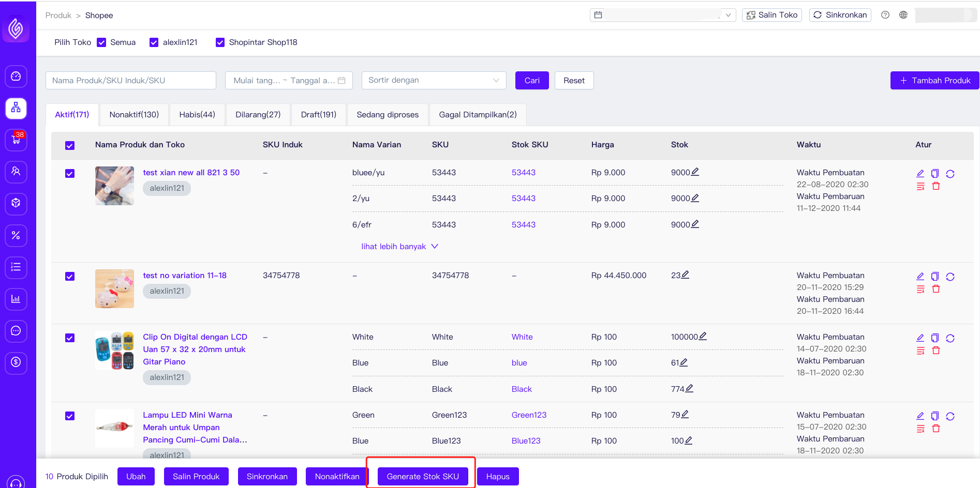This screenshot has width=980, height=488.
Task: Delete the test no variation 11-18 product
Action: (936, 289)
